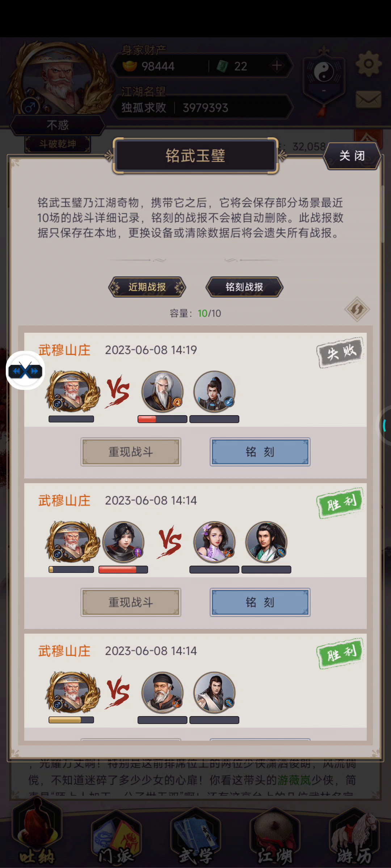Click the refresh swap diamond icon
The height and width of the screenshot is (868, 391).
tap(357, 309)
